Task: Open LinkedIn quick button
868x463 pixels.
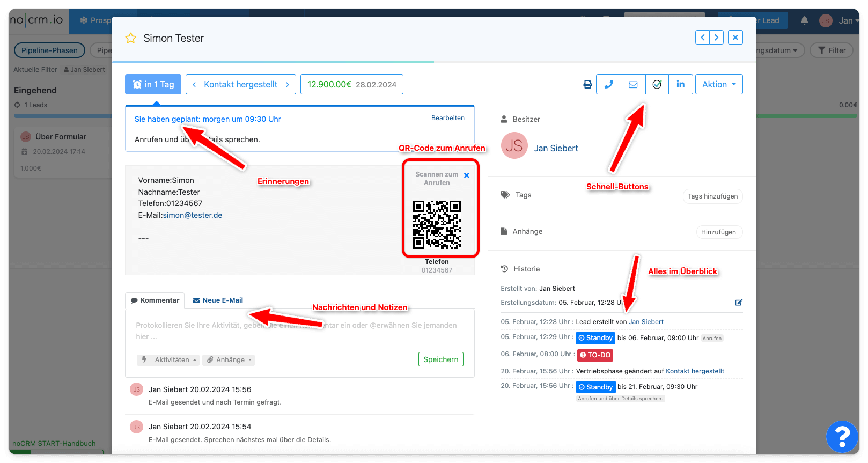Action: pos(681,84)
